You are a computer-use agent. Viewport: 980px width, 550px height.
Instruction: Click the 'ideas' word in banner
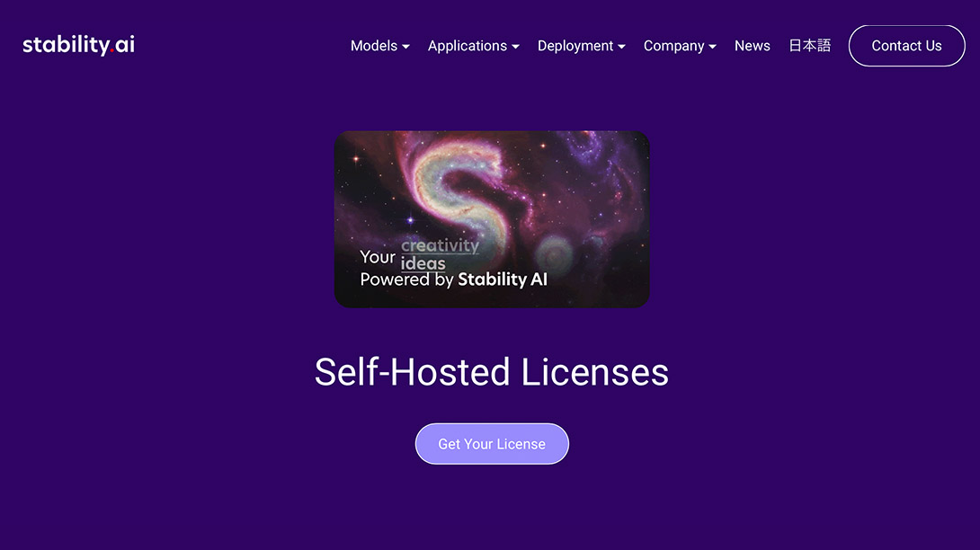[423, 263]
